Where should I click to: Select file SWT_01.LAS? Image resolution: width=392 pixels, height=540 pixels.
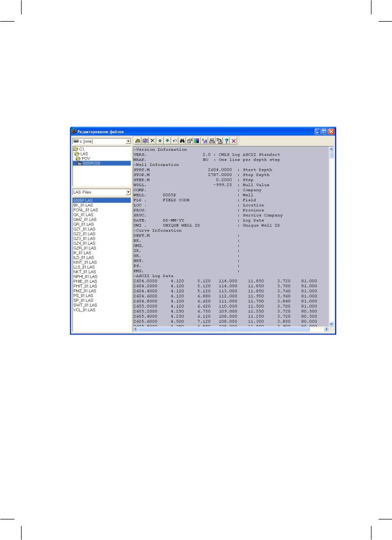click(x=85, y=306)
